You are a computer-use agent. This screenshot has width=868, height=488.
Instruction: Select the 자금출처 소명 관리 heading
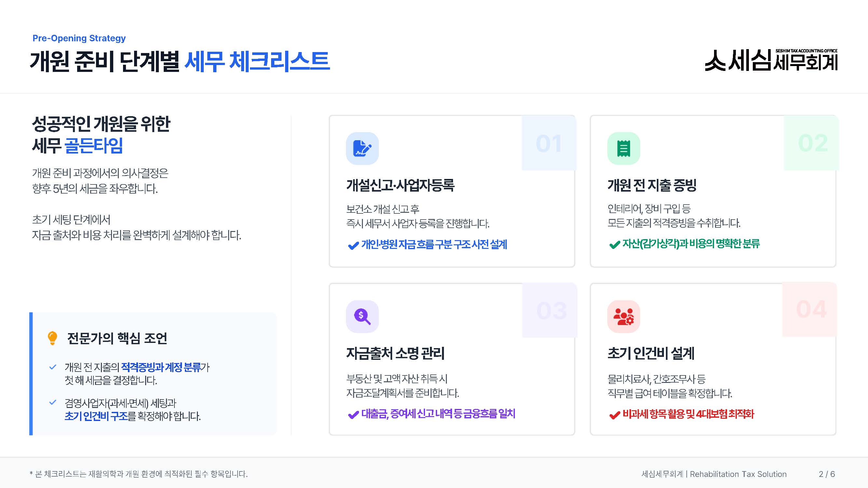395,353
